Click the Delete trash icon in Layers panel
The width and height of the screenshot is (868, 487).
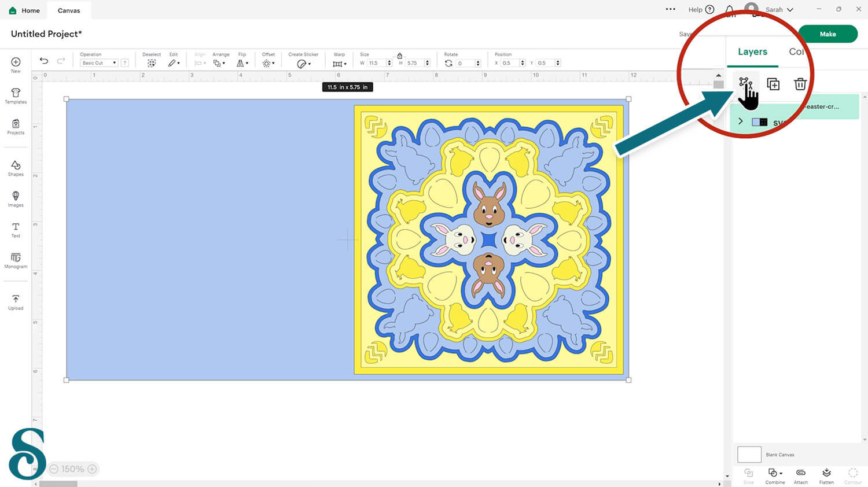pyautogui.click(x=800, y=84)
